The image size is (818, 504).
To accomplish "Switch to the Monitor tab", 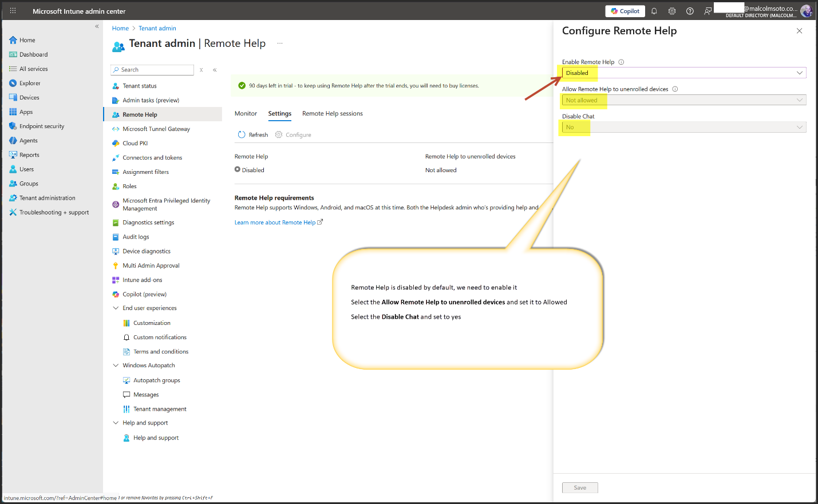I will point(246,114).
